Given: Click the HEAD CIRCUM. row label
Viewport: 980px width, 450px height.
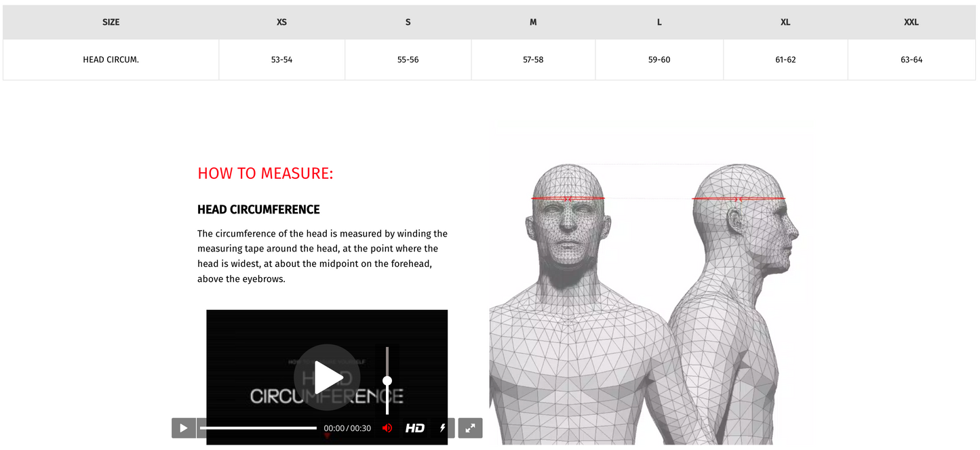Looking at the screenshot, I should 111,60.
